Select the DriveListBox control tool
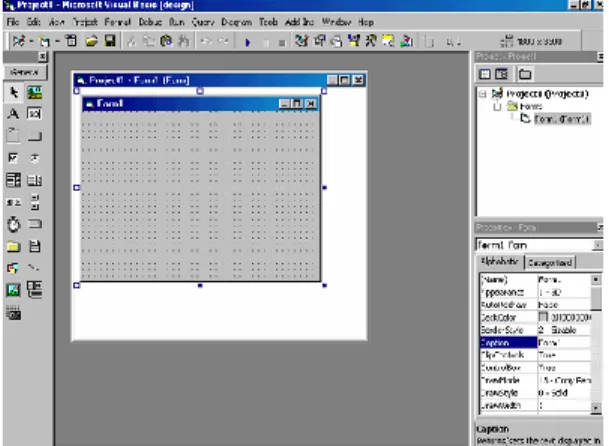The height and width of the screenshot is (446, 609). (x=35, y=224)
